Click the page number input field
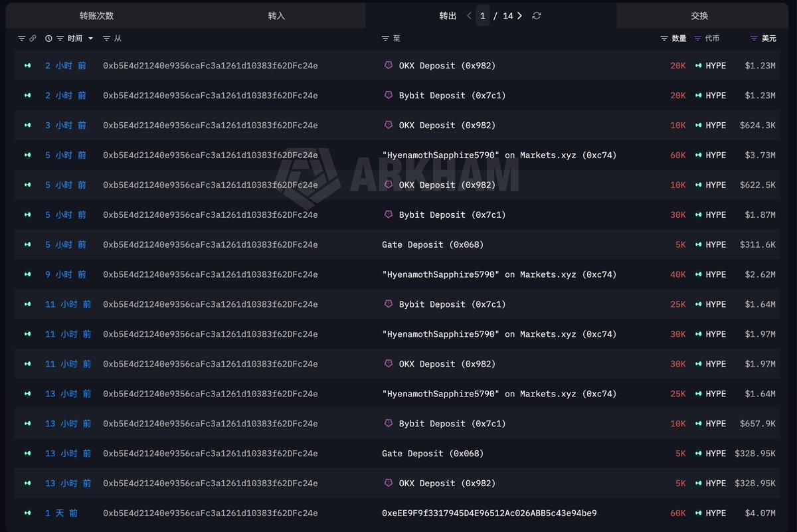Viewport: 797px width, 532px height. click(483, 16)
